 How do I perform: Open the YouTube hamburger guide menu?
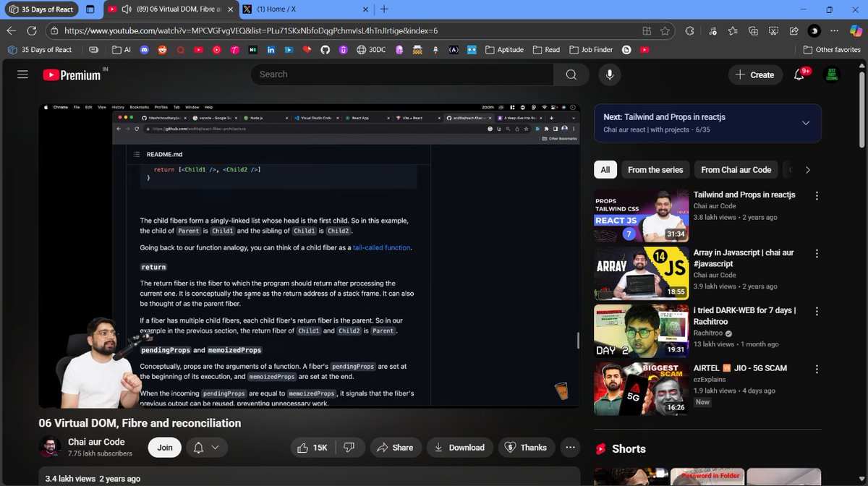pyautogui.click(x=22, y=74)
